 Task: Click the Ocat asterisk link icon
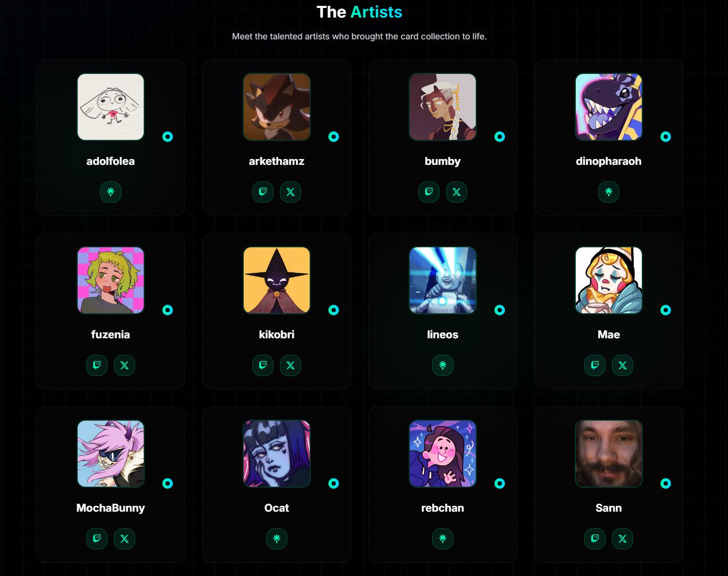tap(277, 539)
